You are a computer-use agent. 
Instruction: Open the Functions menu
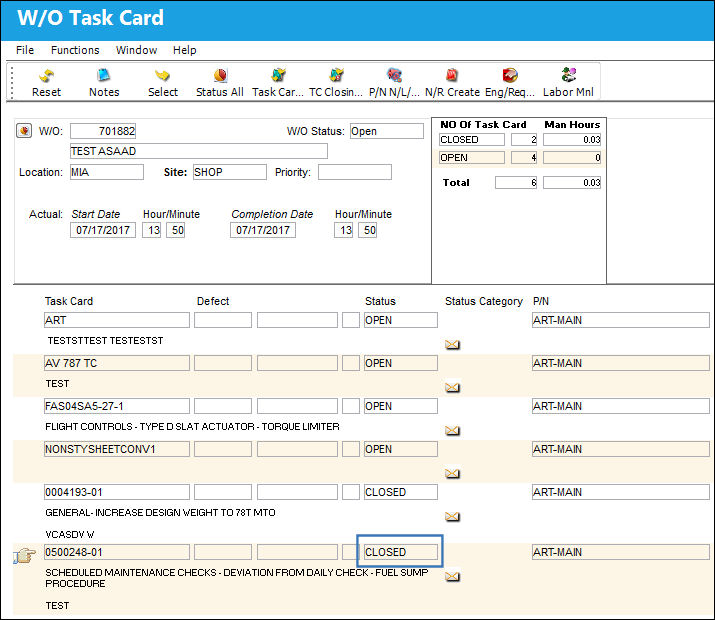(75, 50)
